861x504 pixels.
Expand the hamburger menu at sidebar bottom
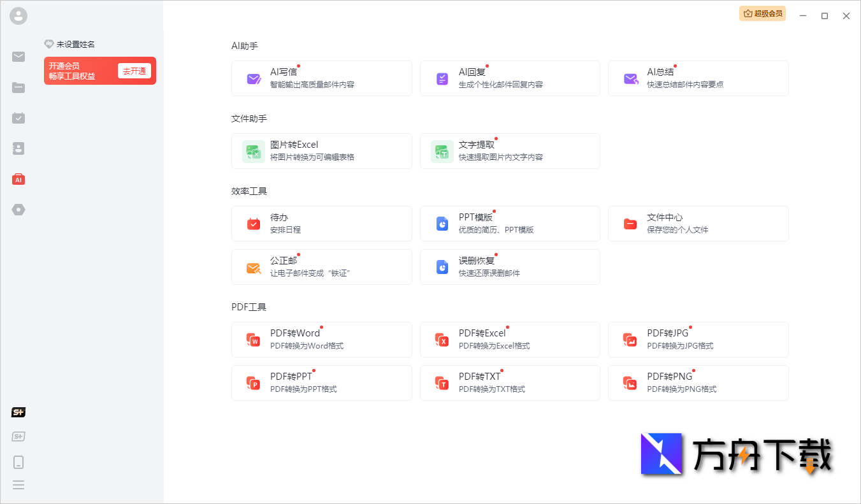click(18, 485)
